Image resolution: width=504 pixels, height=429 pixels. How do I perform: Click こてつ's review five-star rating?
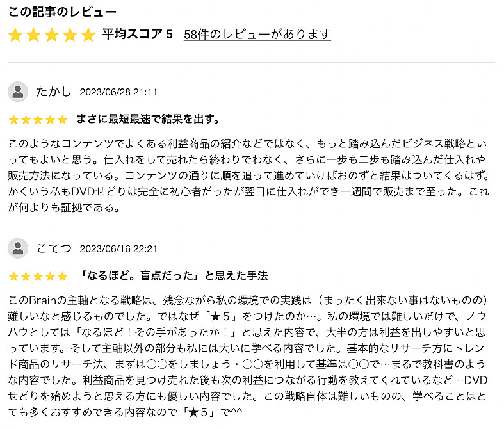[x=38, y=277]
